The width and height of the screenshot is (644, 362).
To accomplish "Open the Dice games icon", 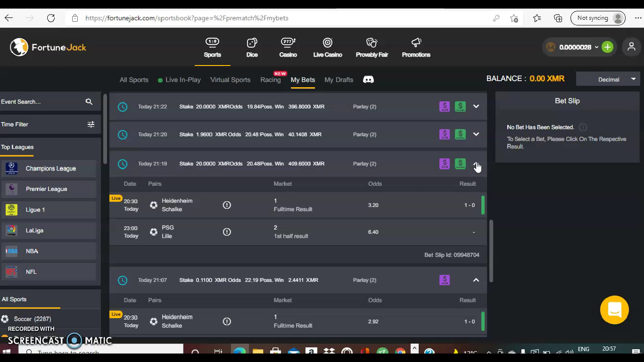I will click(252, 43).
